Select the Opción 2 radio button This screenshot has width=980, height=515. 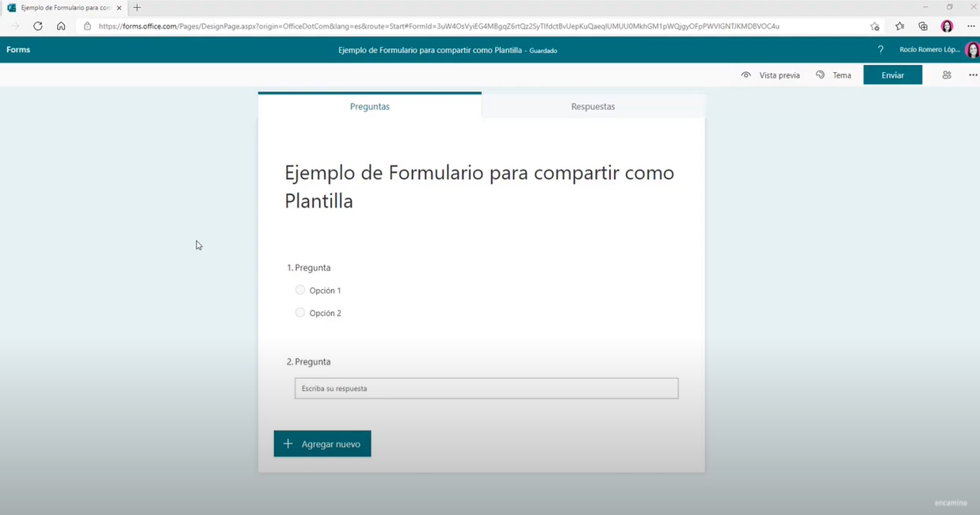299,312
